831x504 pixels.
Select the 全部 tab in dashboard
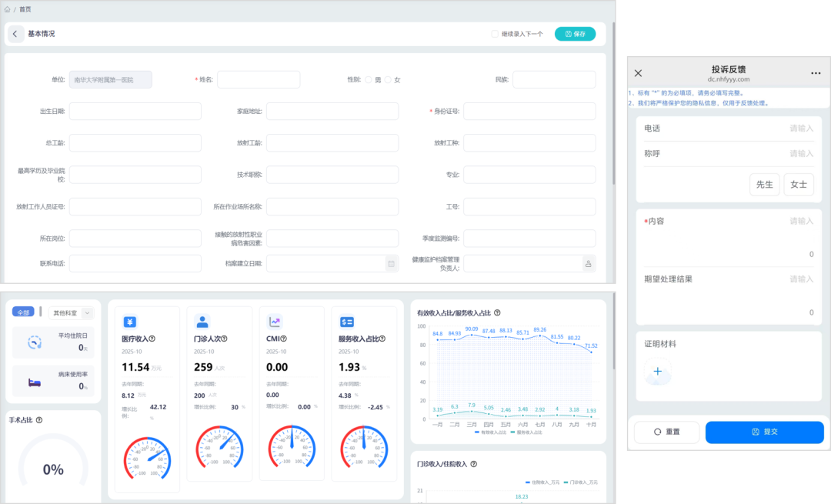pos(23,312)
